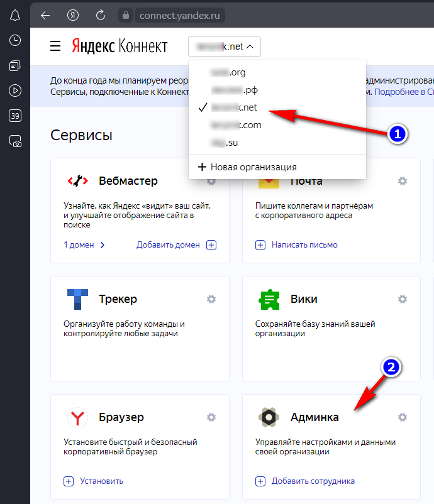434x504 pixels.
Task: Open Вебмастер settings gear
Action: (x=211, y=182)
